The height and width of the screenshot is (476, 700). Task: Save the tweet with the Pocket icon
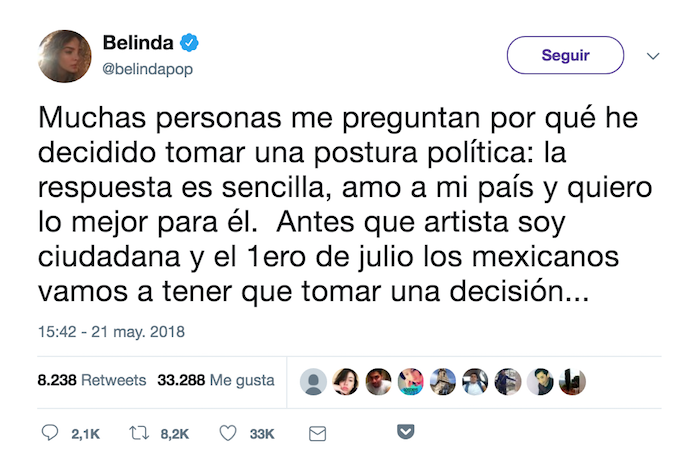tap(406, 433)
